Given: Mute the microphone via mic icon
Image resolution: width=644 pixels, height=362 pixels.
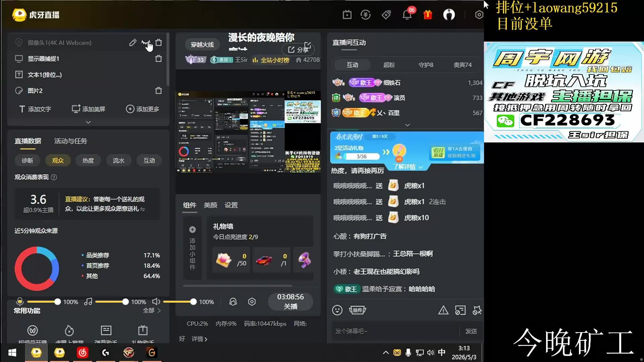Looking at the screenshot, I should [x=20, y=301].
